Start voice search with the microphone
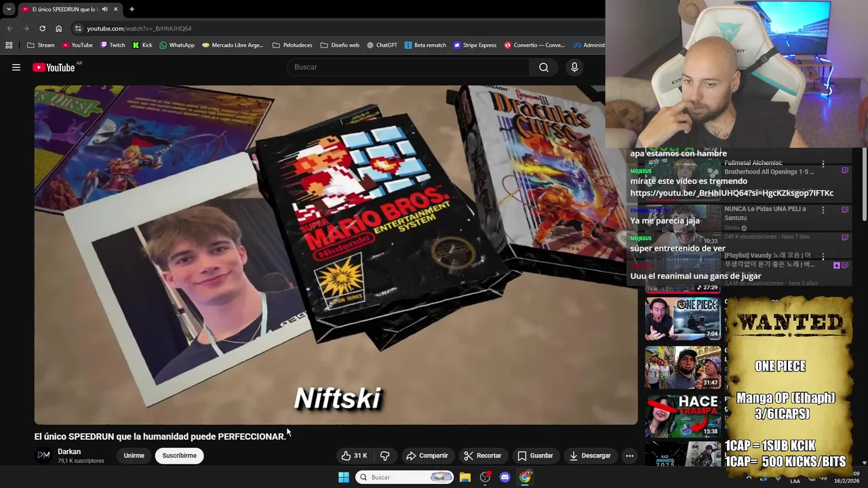This screenshot has width=868, height=488. point(574,67)
